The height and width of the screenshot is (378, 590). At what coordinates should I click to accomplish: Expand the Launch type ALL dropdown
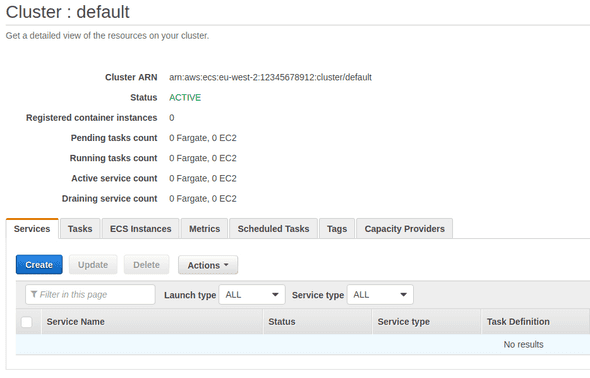click(252, 295)
